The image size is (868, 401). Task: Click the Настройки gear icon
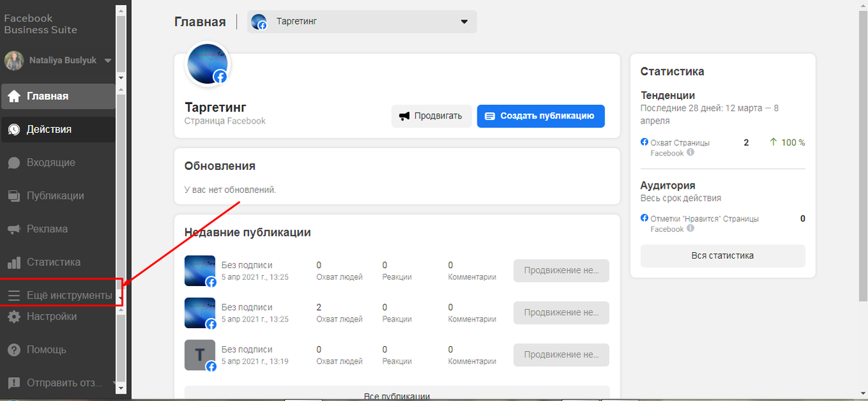tap(14, 316)
